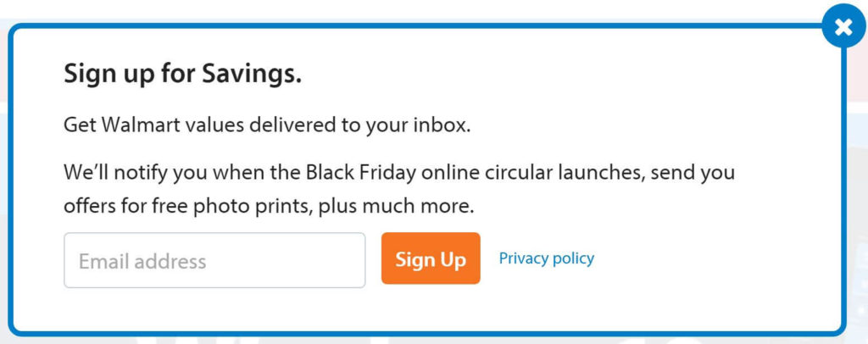Image resolution: width=868 pixels, height=344 pixels.
Task: Click the word 'Savings.' in the title
Action: [x=251, y=74]
